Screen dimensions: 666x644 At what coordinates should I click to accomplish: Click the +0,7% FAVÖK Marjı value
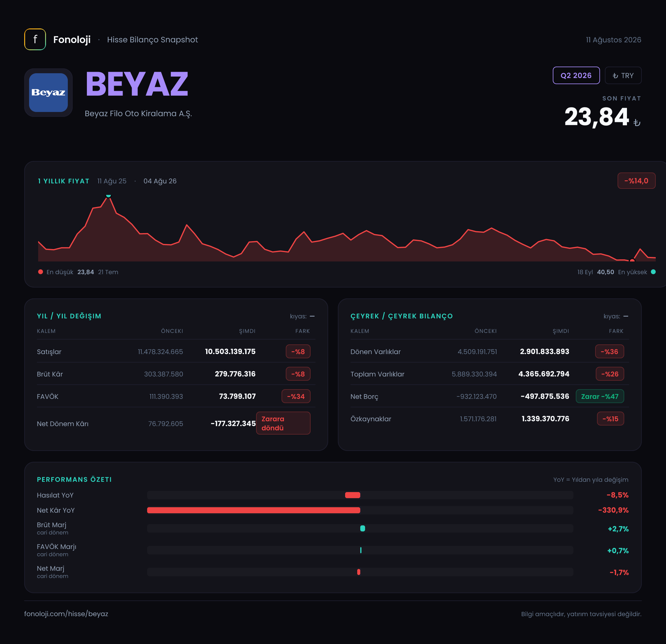[x=618, y=550]
